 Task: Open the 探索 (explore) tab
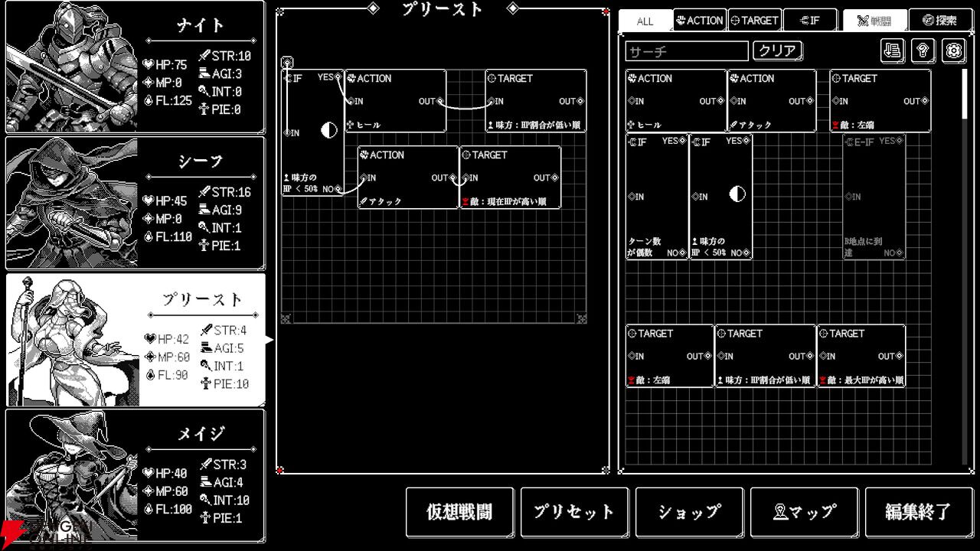point(941,21)
